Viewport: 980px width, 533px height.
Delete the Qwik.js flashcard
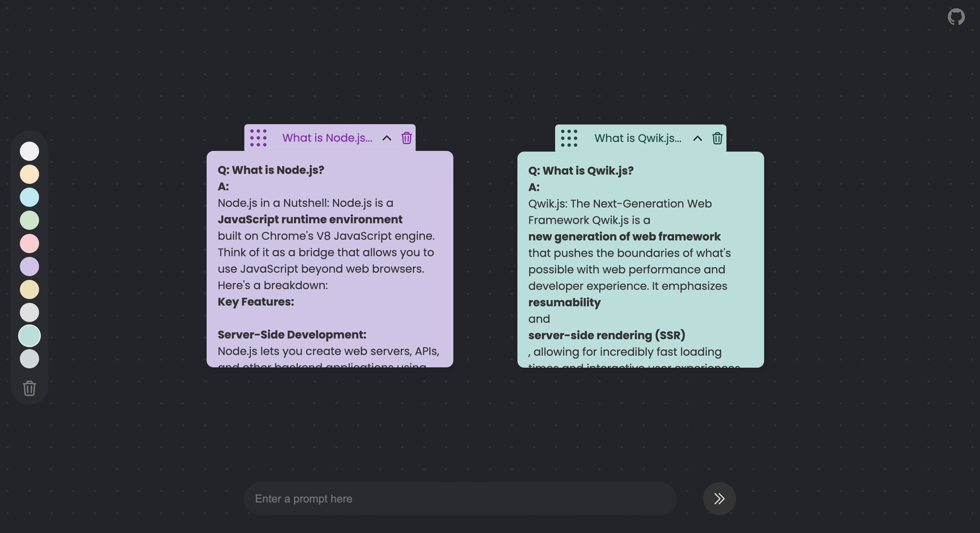click(716, 138)
